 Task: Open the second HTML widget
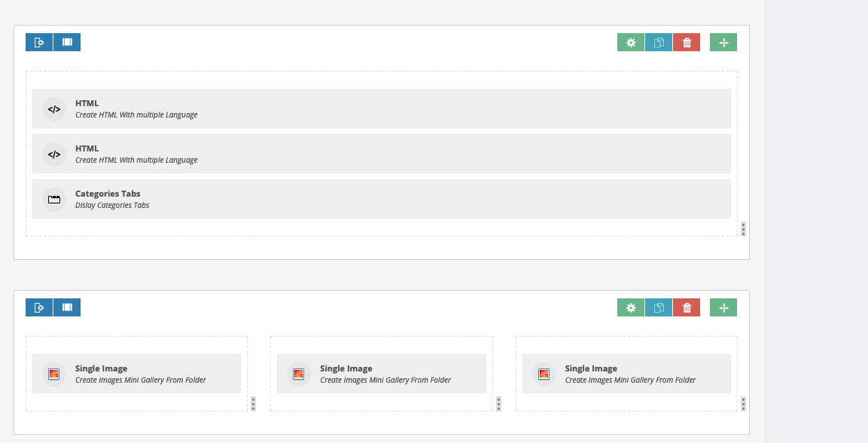pos(382,154)
